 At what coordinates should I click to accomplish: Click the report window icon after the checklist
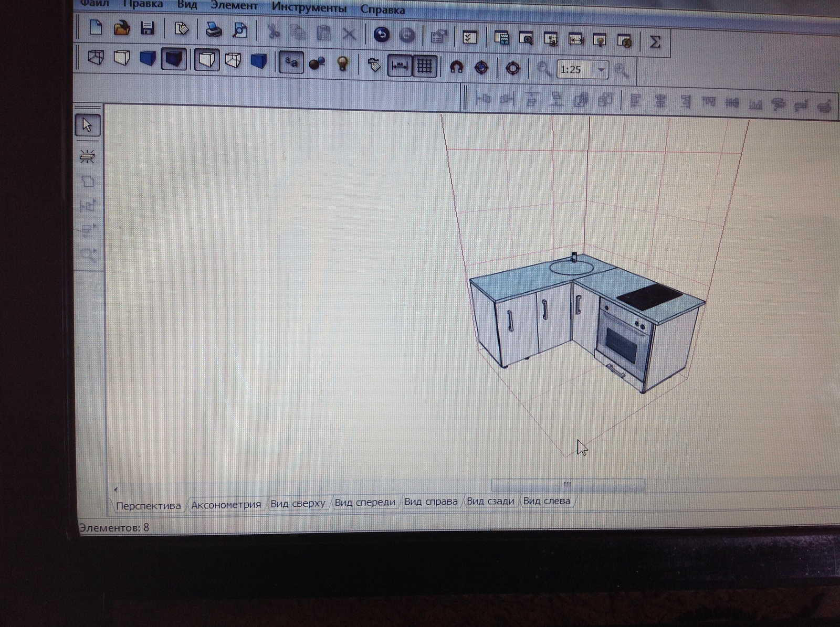click(502, 38)
